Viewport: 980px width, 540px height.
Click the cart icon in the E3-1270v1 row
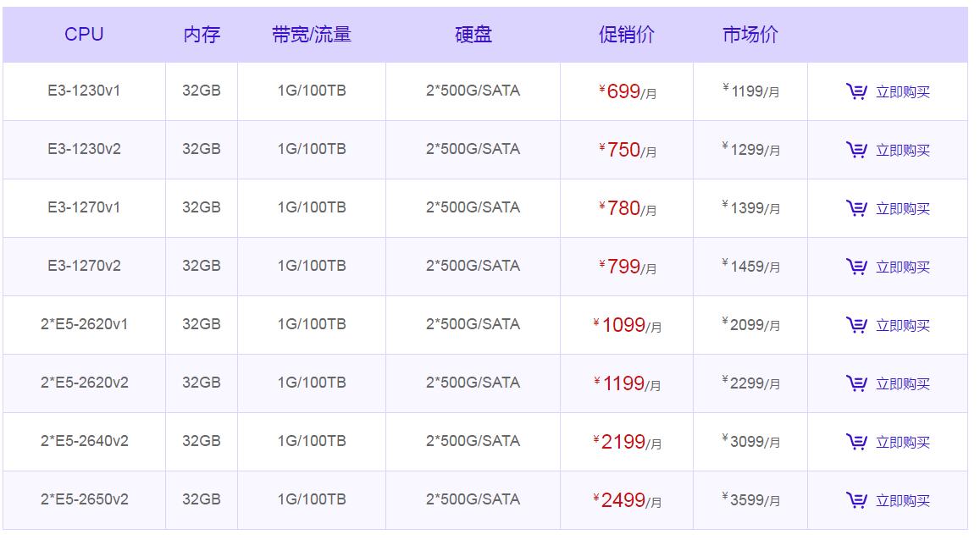tap(856, 208)
